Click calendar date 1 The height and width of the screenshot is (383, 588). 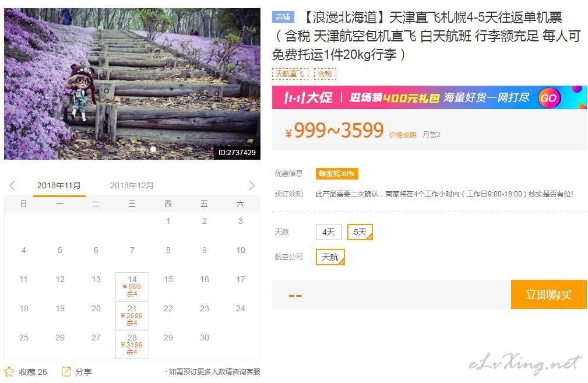coord(168,222)
